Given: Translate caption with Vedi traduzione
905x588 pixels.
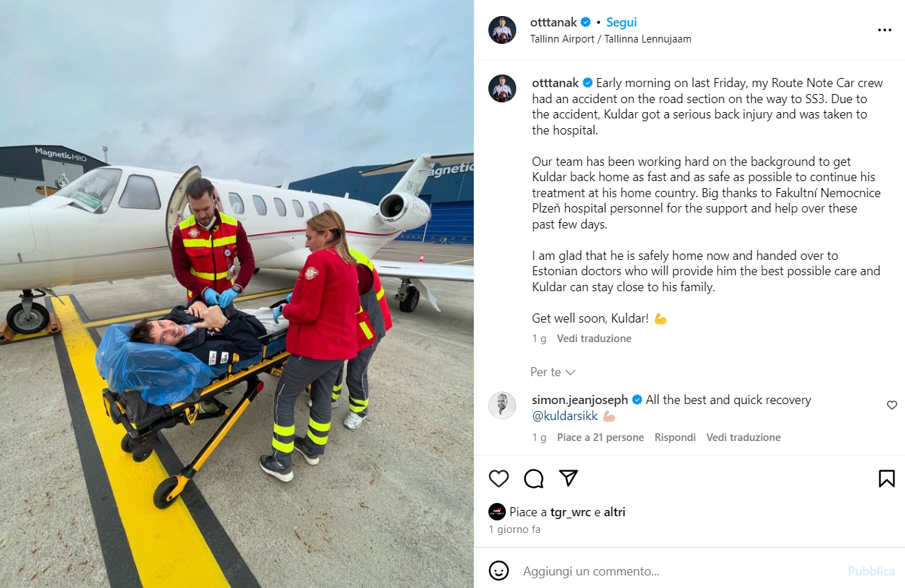Looking at the screenshot, I should tap(594, 339).
